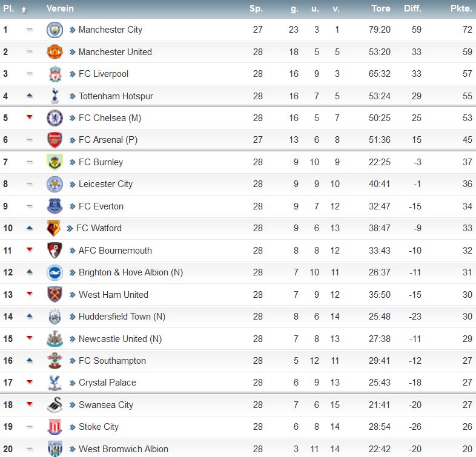Click the Manchester City club crest
This screenshot has width=476, height=457.
55,30
